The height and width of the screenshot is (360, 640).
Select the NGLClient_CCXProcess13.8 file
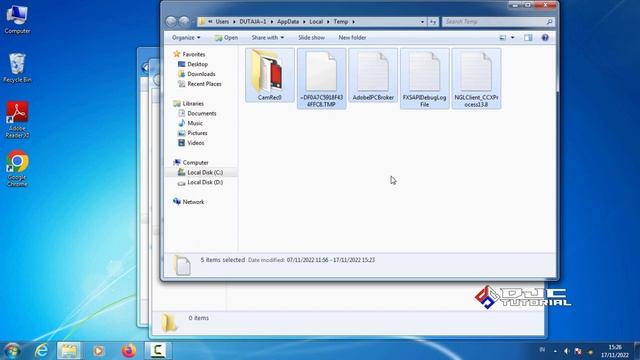[476, 79]
